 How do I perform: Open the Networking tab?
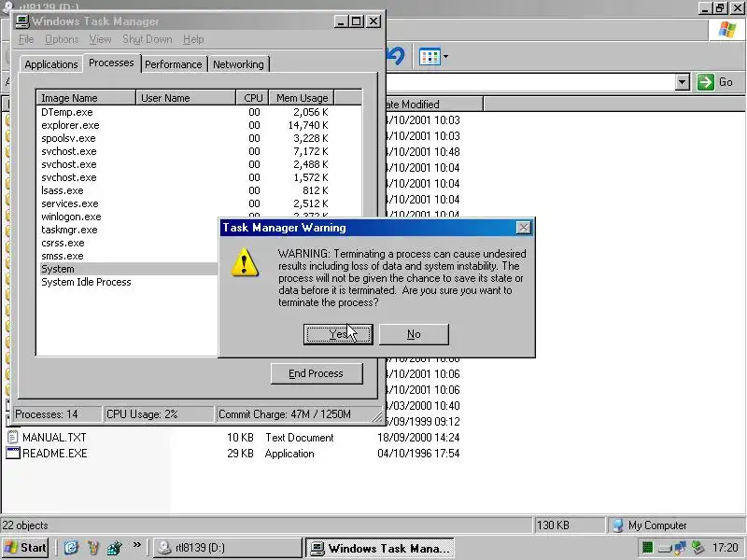pyautogui.click(x=238, y=64)
